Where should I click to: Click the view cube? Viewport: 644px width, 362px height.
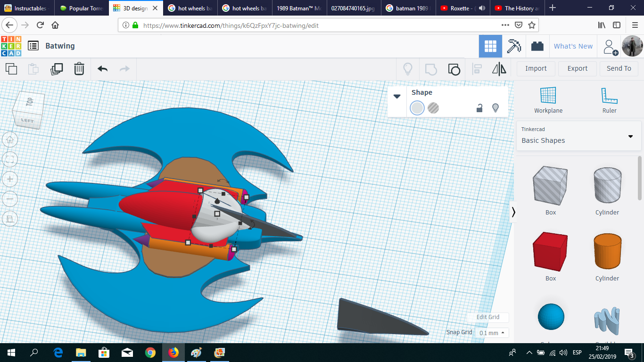(28, 110)
